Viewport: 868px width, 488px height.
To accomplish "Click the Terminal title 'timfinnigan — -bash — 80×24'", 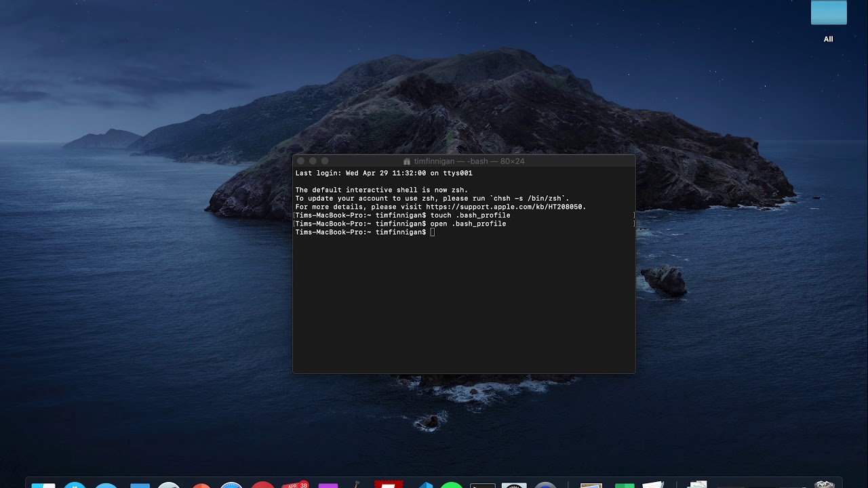I will coord(469,161).
